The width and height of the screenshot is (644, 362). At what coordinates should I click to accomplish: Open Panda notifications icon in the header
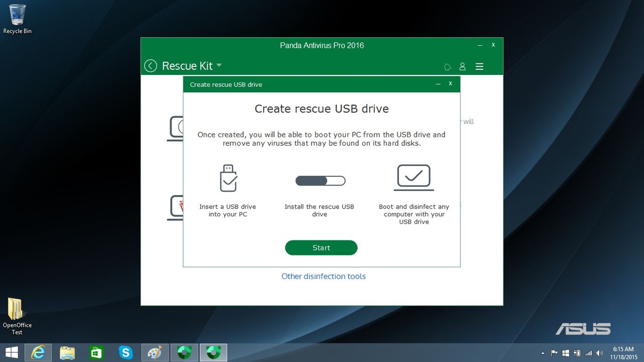point(447,66)
